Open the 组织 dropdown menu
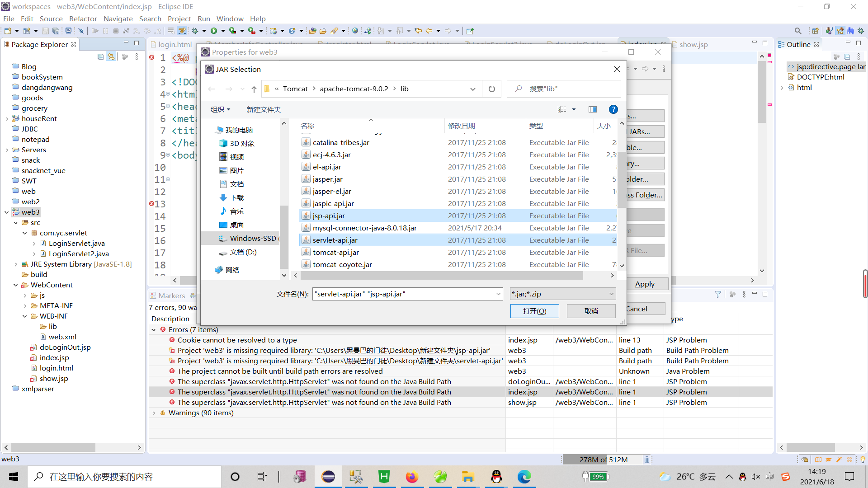 220,109
